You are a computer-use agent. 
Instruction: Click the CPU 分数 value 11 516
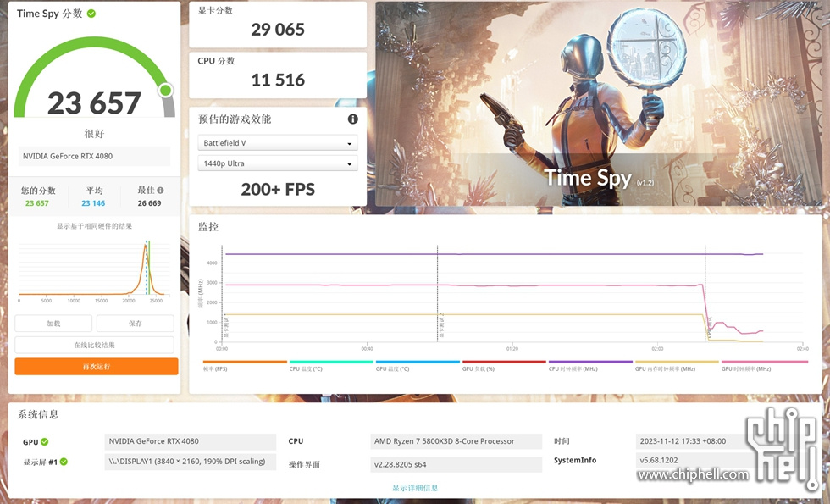click(278, 80)
